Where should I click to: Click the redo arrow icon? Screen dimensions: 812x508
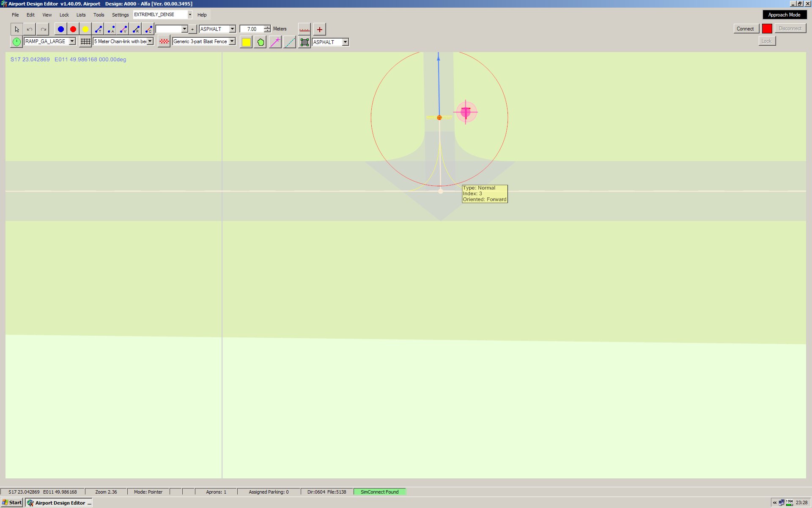coord(43,29)
